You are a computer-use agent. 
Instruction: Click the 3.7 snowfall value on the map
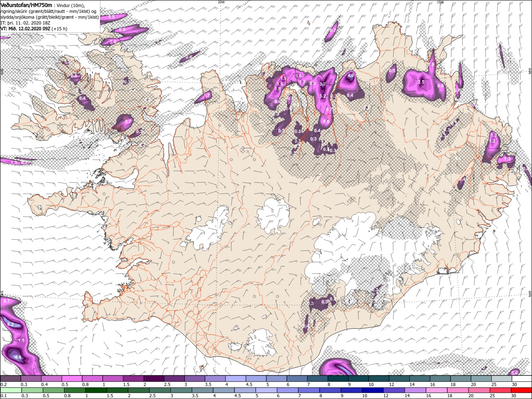pyautogui.click(x=322, y=84)
